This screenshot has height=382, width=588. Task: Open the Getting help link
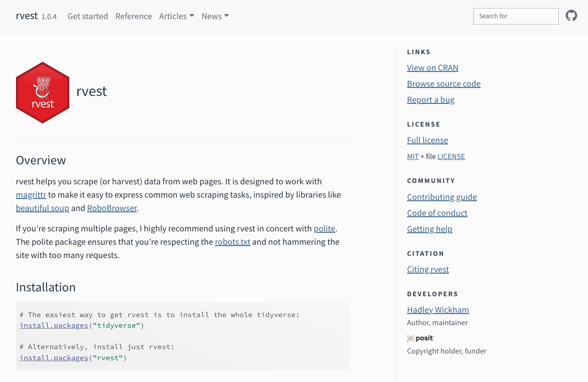coord(429,229)
